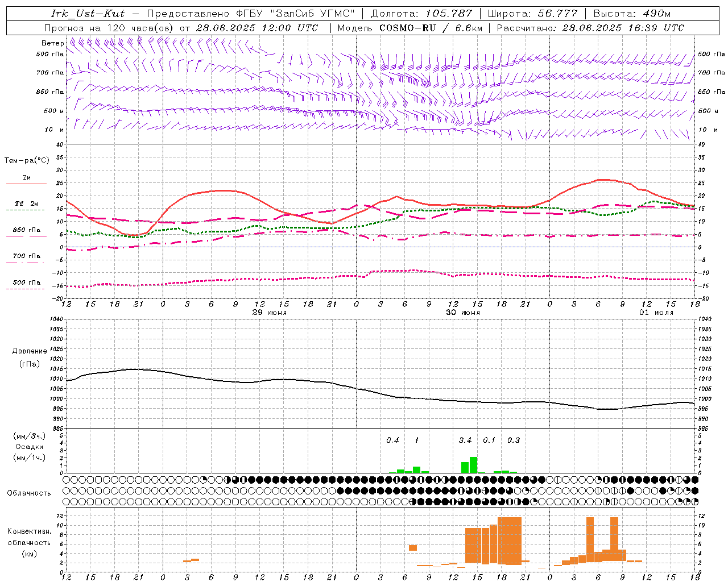
Task: Click the '0.3' precipitation amount
Action: (514, 440)
